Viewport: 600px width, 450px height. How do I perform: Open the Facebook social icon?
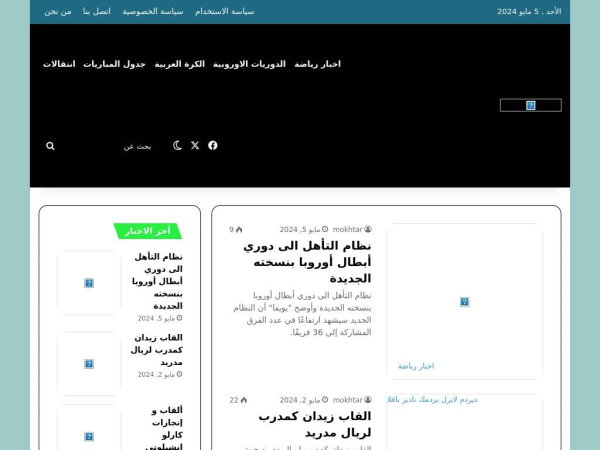tap(212, 145)
